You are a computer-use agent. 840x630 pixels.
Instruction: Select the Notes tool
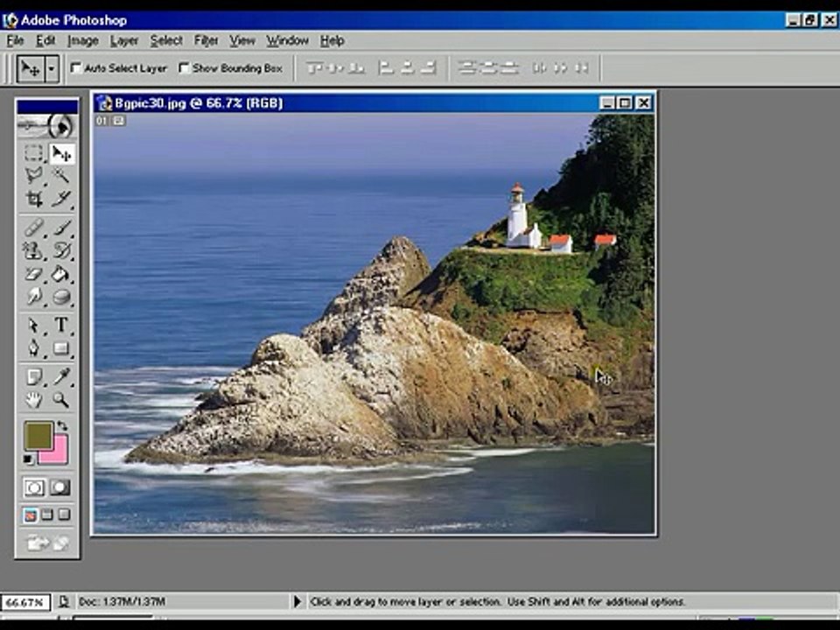tap(34, 376)
